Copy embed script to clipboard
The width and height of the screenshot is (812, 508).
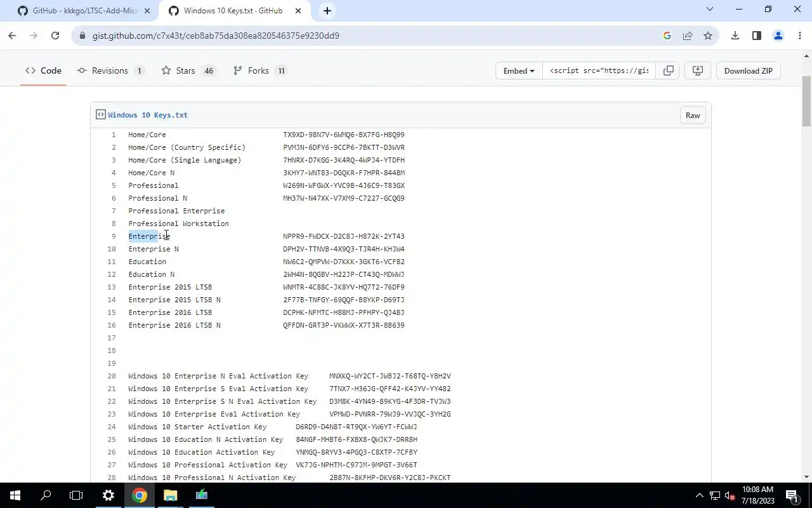pyautogui.click(x=669, y=70)
